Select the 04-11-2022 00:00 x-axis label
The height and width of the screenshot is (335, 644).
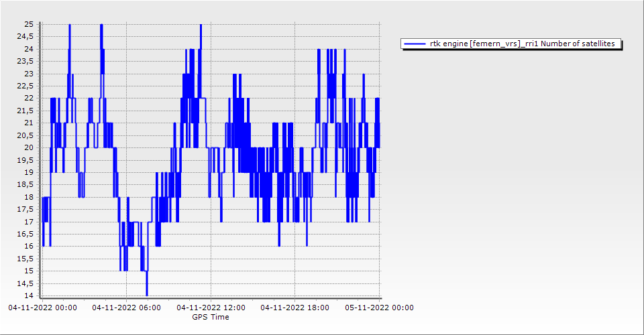point(42,308)
